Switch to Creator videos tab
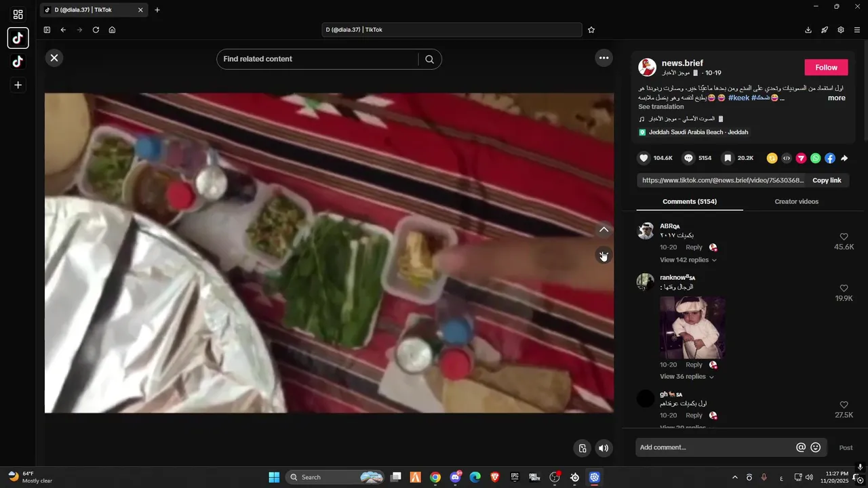The width and height of the screenshot is (868, 488). click(796, 201)
